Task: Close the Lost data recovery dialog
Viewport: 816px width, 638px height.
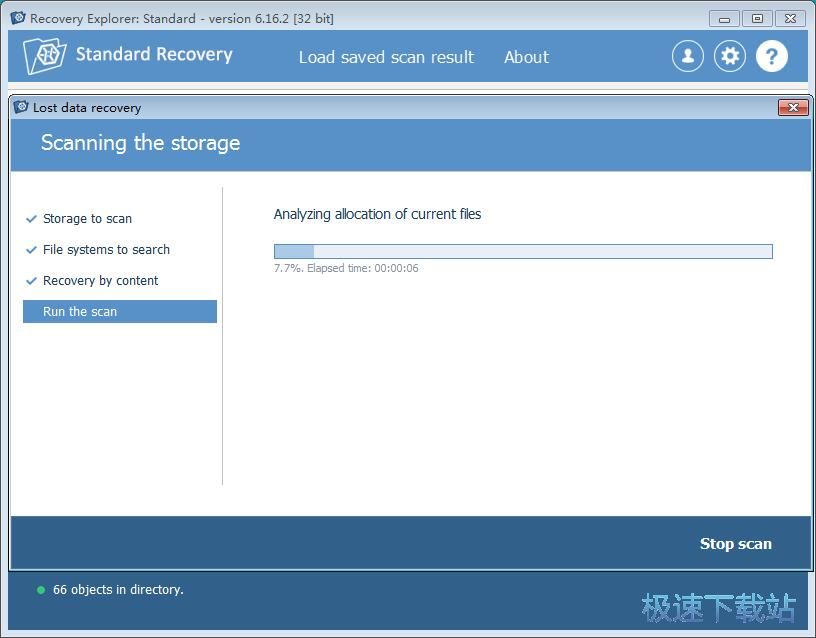Action: point(793,107)
